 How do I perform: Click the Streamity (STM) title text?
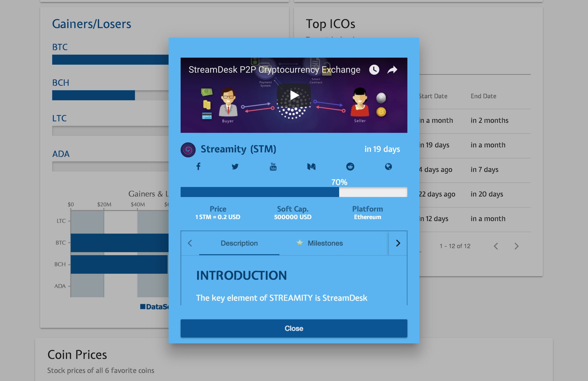tap(238, 149)
